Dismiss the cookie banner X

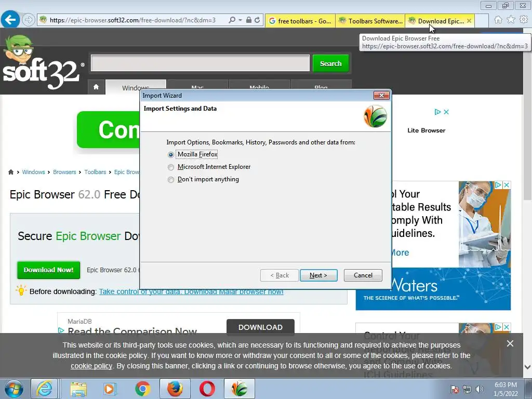click(510, 344)
